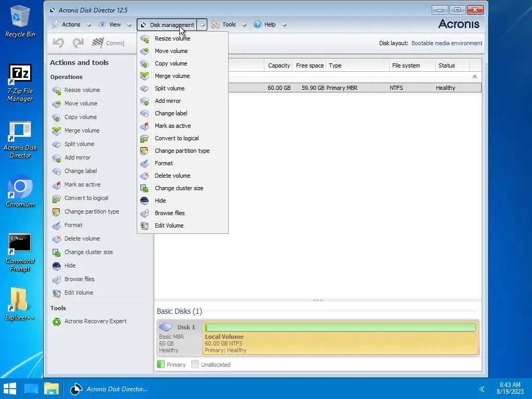
Task: Pick Merge volume in the open menu
Action: click(x=182, y=76)
